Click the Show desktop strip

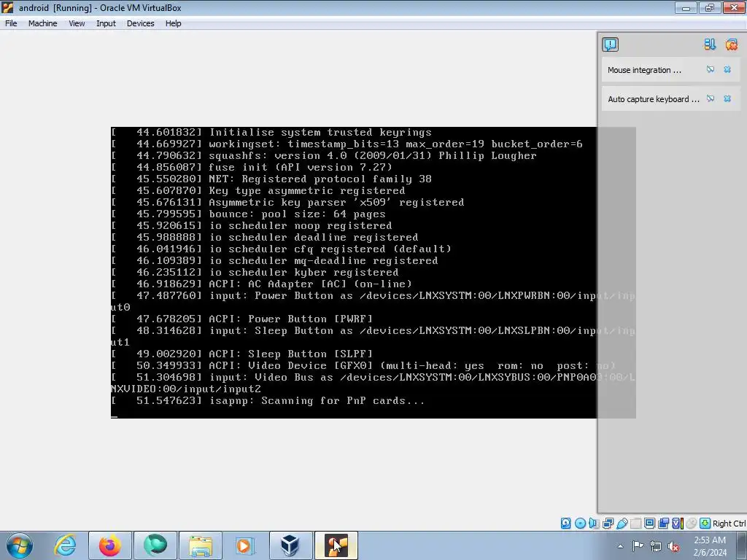[x=743, y=545]
